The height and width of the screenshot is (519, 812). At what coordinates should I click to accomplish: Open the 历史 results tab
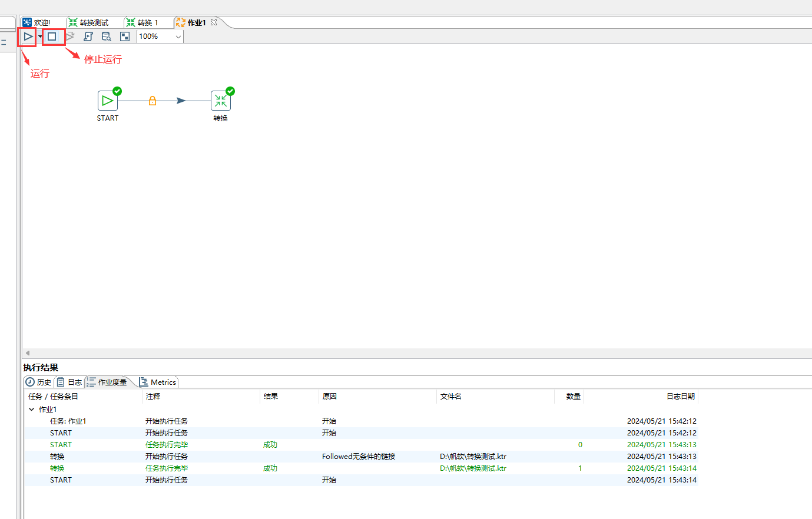tap(39, 382)
